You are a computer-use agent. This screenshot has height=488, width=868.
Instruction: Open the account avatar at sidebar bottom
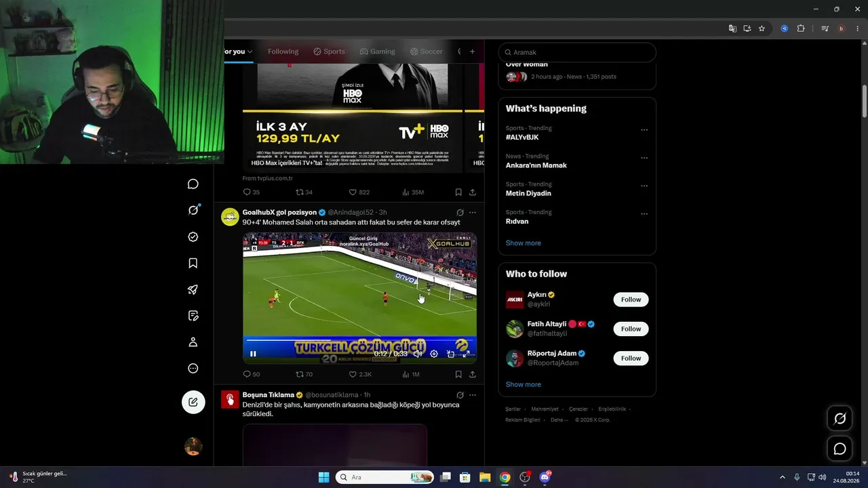click(193, 446)
